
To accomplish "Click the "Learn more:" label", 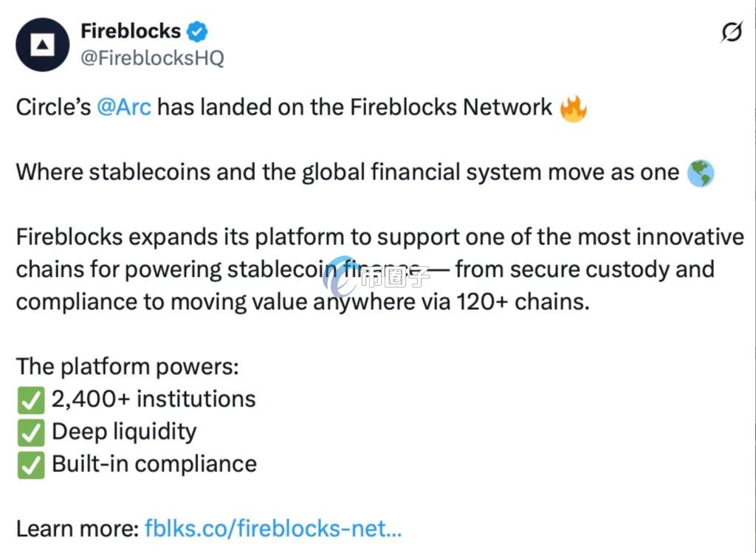I will coord(77,529).
